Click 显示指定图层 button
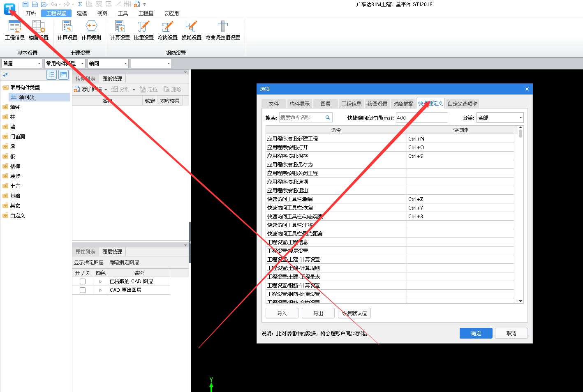Viewport: 583px width, 392px height. point(89,262)
